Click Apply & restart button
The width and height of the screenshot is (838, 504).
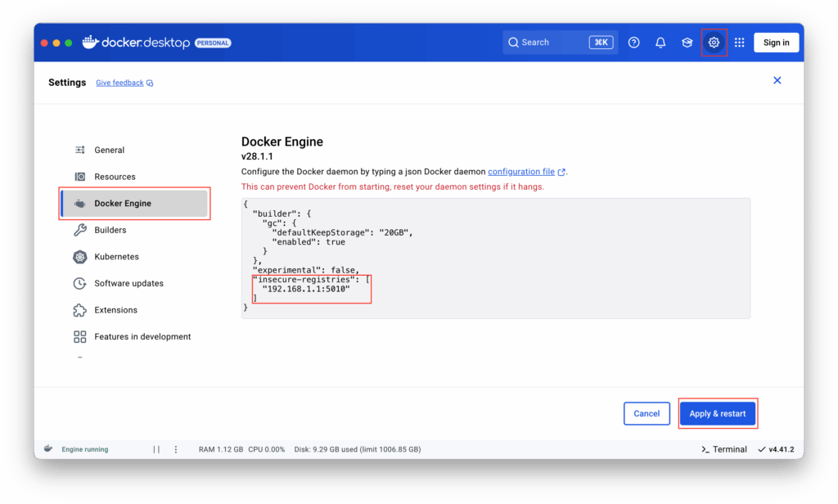(717, 414)
